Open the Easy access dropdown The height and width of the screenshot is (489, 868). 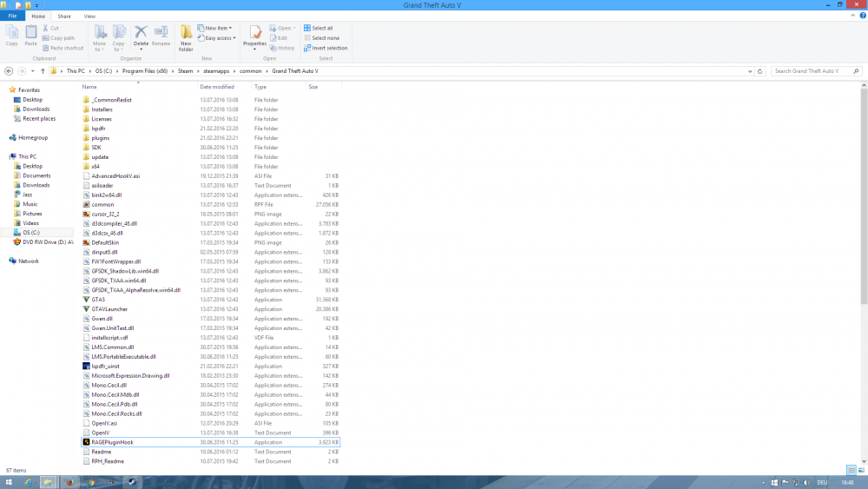point(216,38)
